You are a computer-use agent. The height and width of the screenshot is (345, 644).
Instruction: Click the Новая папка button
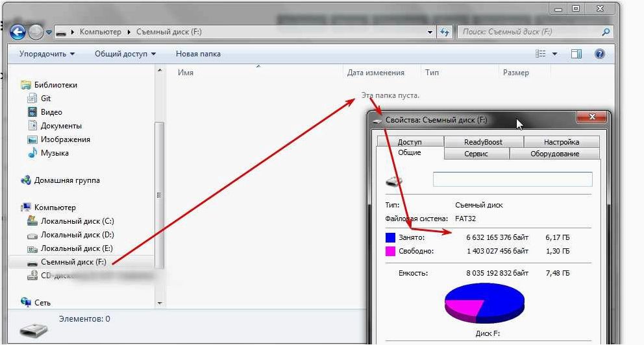click(x=198, y=54)
